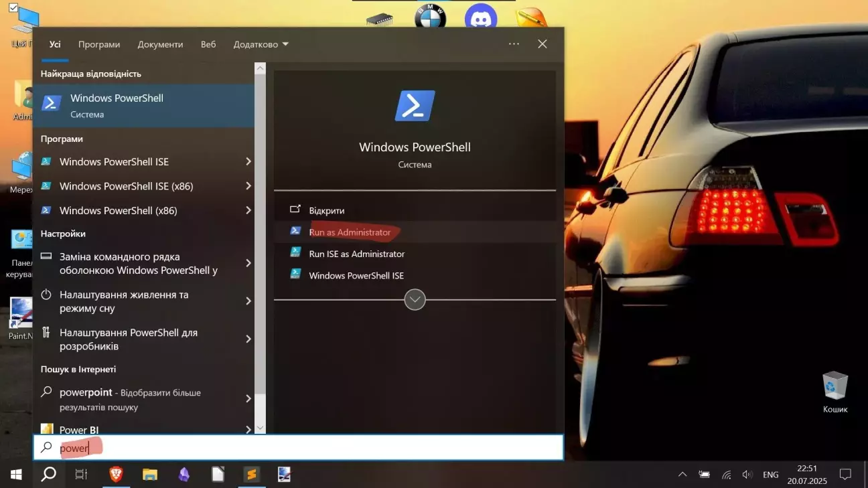Choose 'Run as Administrator' action
Screen dimensions: 868x488
pyautogui.click(x=415, y=232)
